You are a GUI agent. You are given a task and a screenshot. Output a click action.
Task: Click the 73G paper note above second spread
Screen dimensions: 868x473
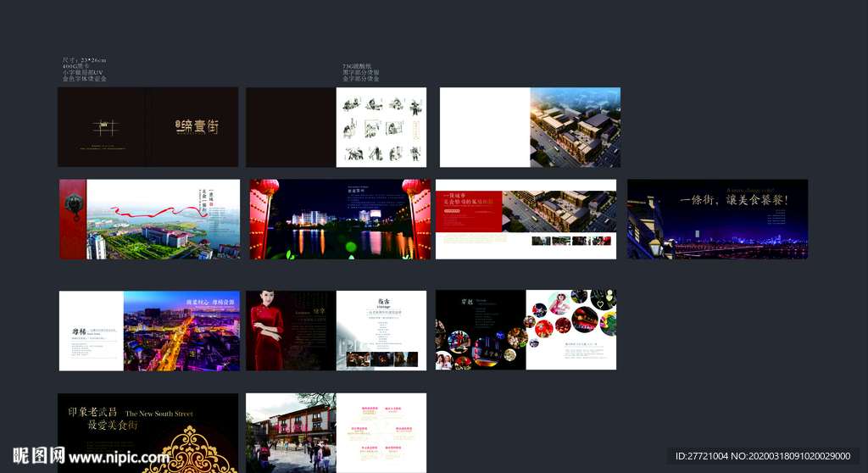360,73
